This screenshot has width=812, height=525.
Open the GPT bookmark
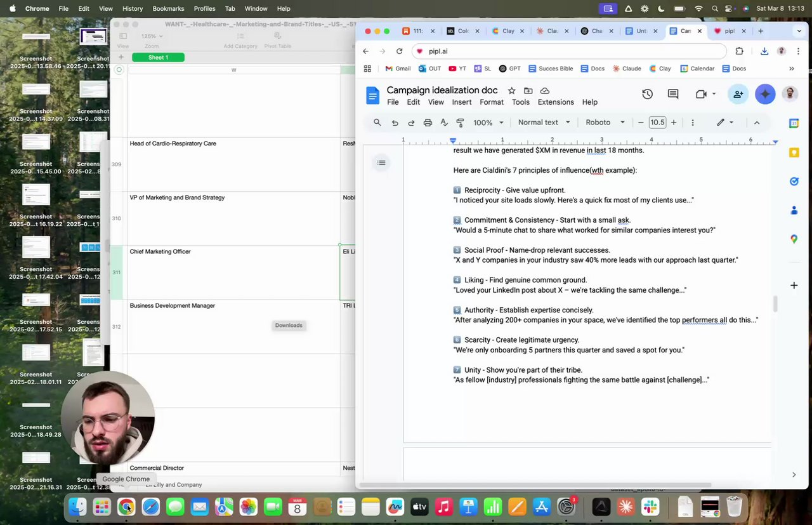click(x=509, y=69)
